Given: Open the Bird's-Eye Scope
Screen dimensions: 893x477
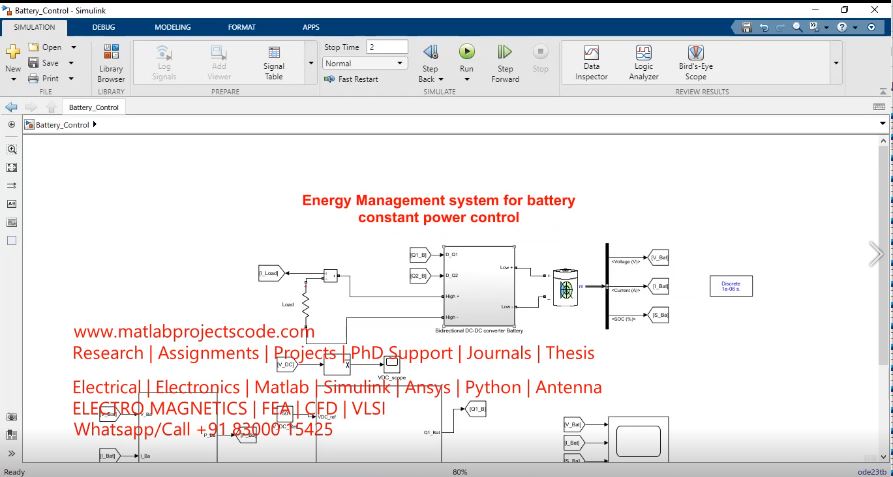Looking at the screenshot, I should point(695,62).
